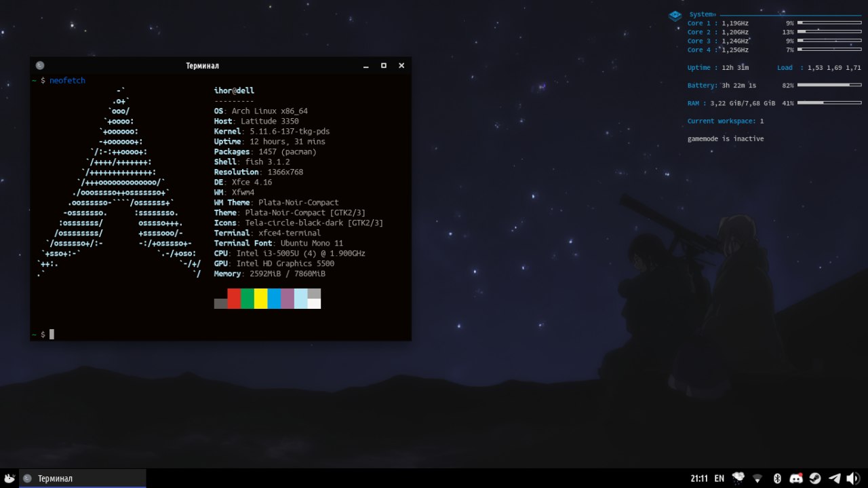Click the Conky System chip icon
This screenshot has height=488, width=868.
click(675, 16)
